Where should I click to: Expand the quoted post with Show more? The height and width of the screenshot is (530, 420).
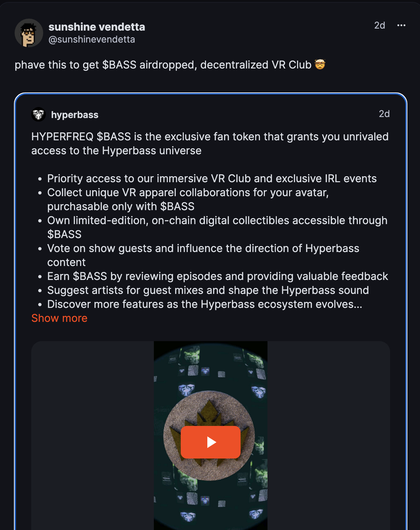coord(59,318)
